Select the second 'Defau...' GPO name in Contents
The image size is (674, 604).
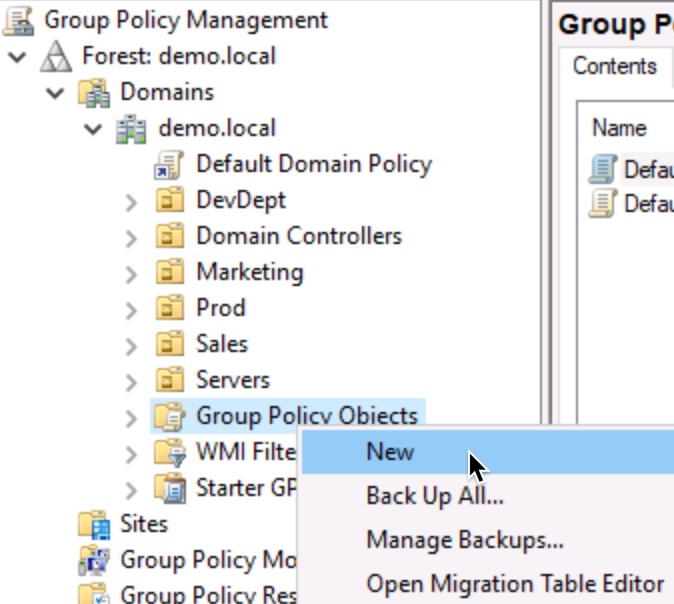click(x=649, y=204)
